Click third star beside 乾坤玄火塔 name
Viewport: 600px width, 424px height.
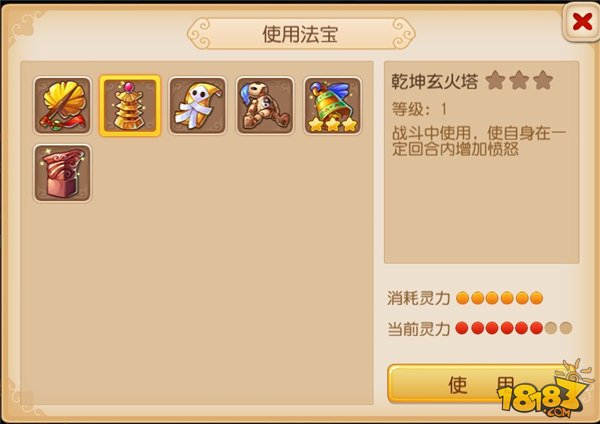[x=543, y=80]
